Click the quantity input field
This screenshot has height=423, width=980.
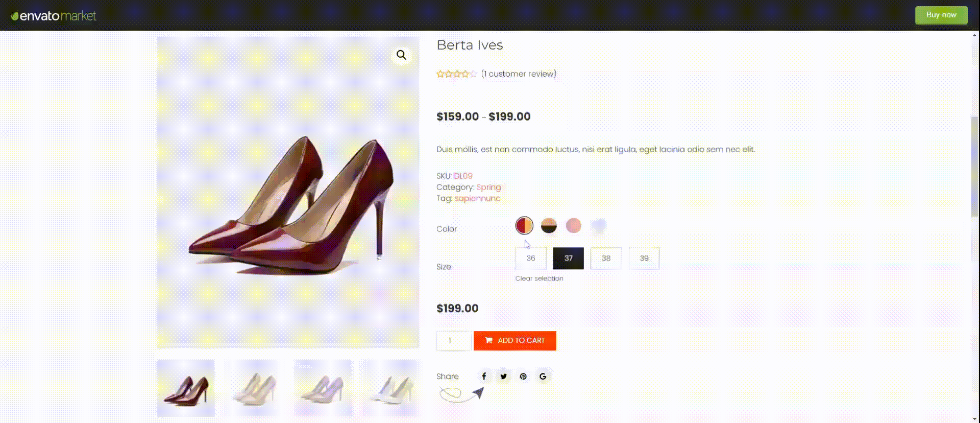453,341
